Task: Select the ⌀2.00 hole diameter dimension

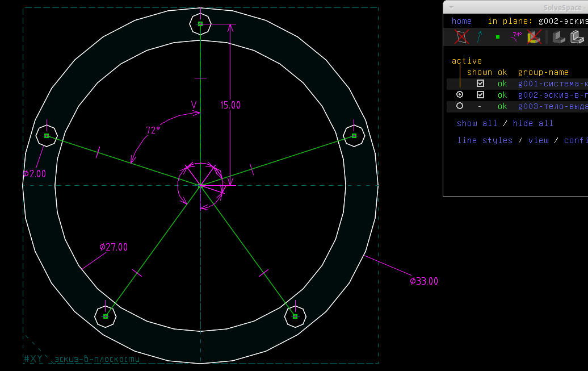Action: pyautogui.click(x=35, y=174)
